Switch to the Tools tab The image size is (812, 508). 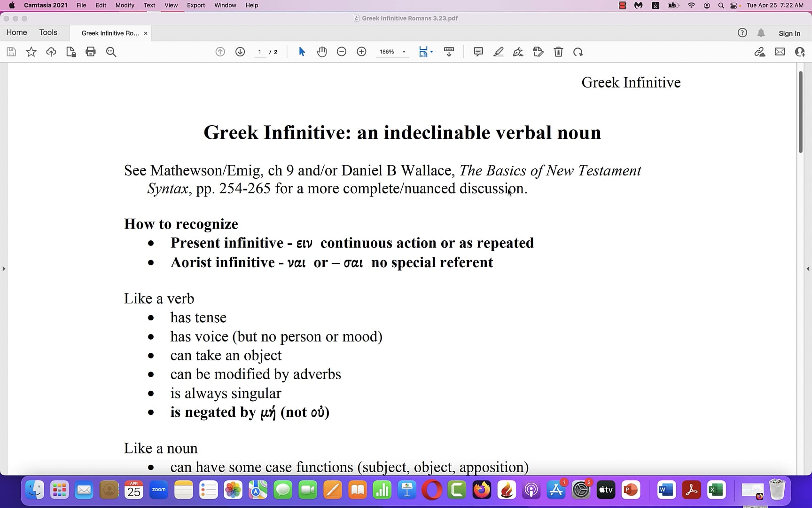[48, 32]
